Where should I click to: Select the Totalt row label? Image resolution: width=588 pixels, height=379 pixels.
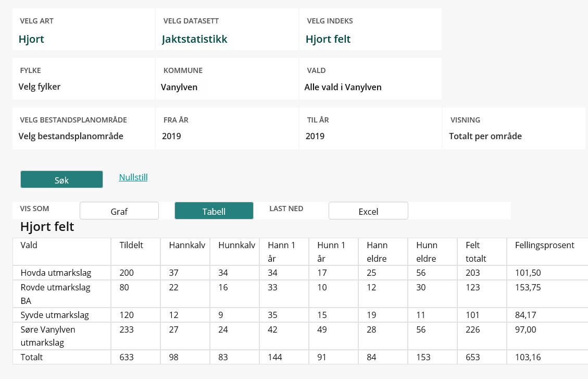31,357
